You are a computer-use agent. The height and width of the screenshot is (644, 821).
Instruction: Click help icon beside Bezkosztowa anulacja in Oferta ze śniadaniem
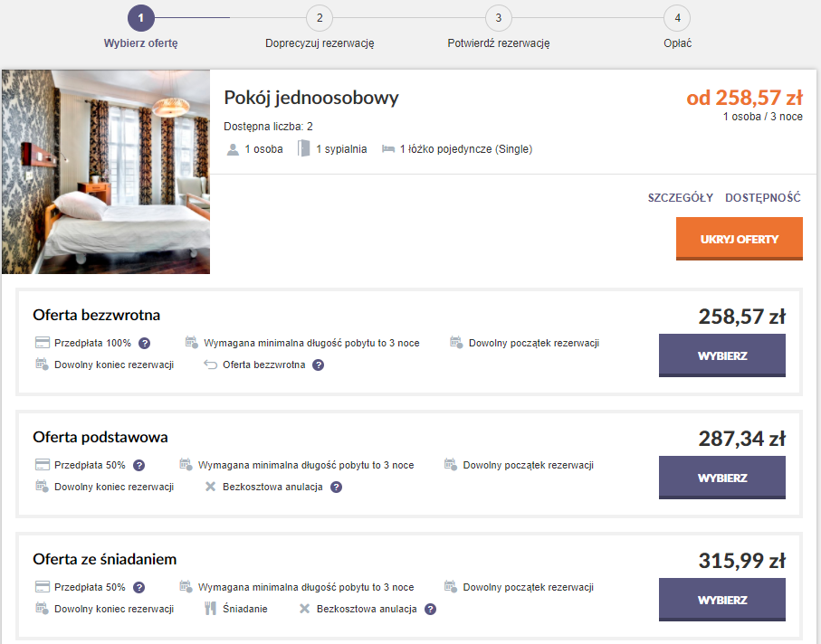coord(430,609)
